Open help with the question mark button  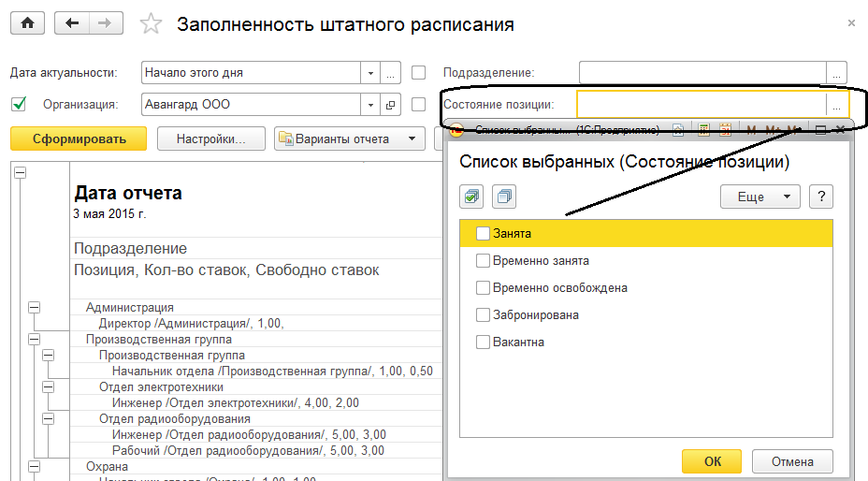coord(820,197)
